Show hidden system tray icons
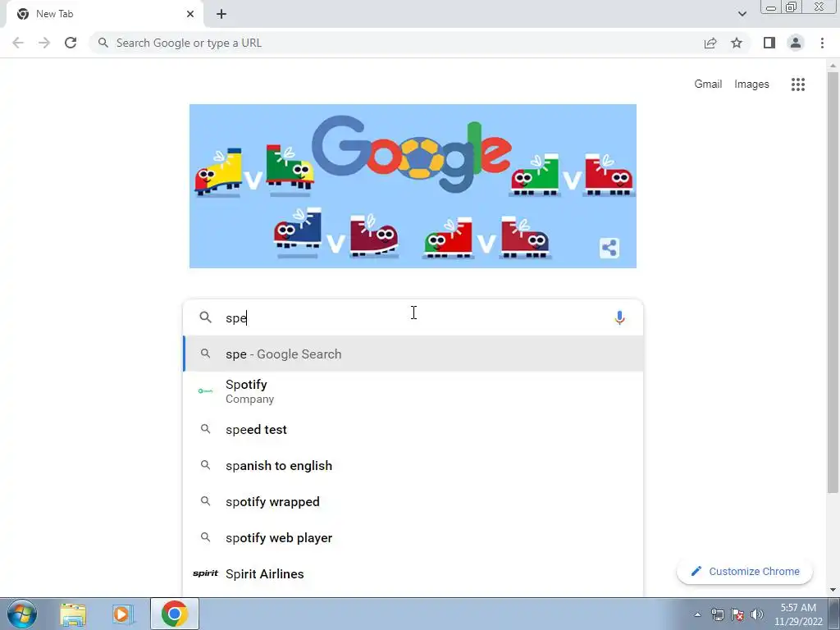This screenshot has width=840, height=630. [x=697, y=614]
